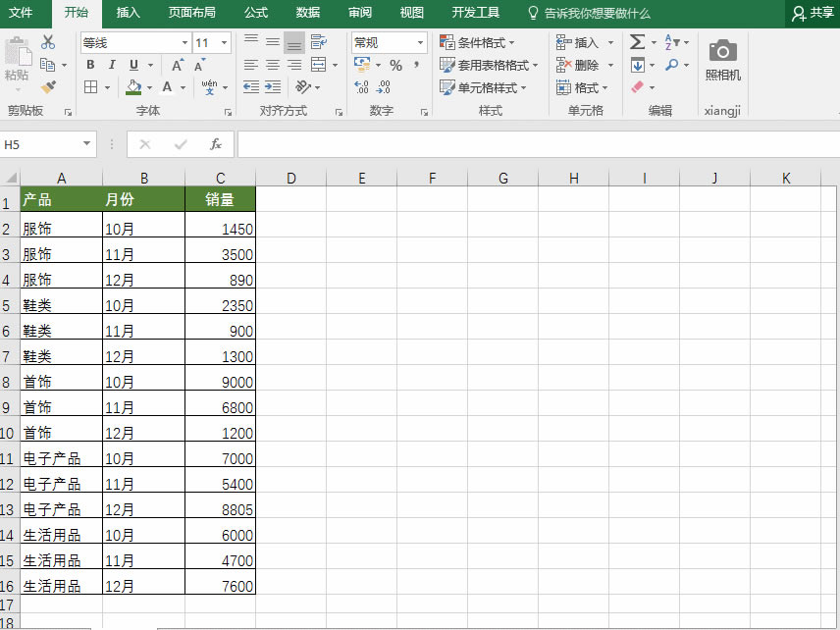Click the red font color swatch
840x630 pixels.
click(x=168, y=91)
